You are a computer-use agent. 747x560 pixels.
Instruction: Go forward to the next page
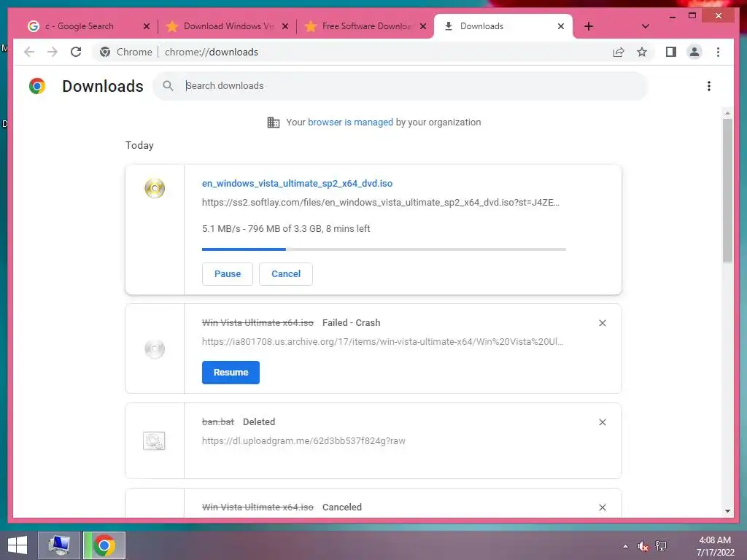point(53,52)
